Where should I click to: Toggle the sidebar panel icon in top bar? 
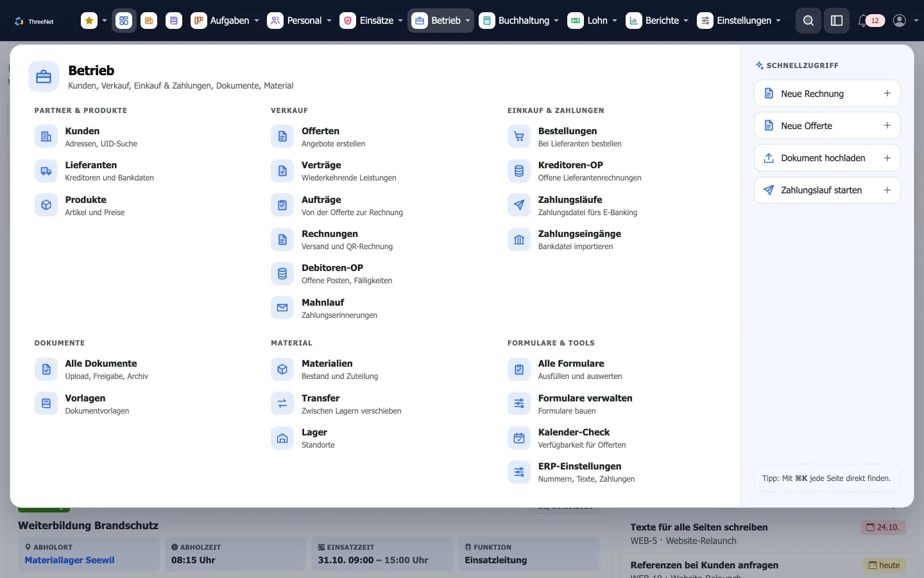click(x=837, y=21)
